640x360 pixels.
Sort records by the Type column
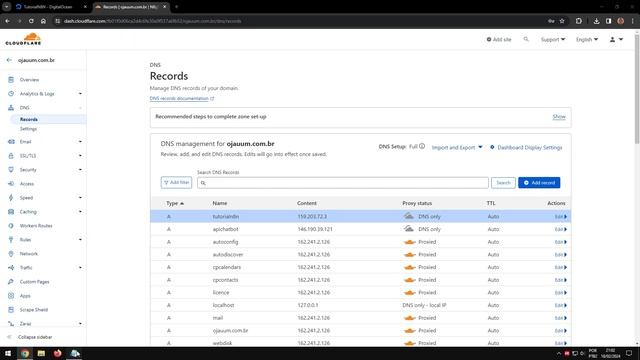(175, 203)
